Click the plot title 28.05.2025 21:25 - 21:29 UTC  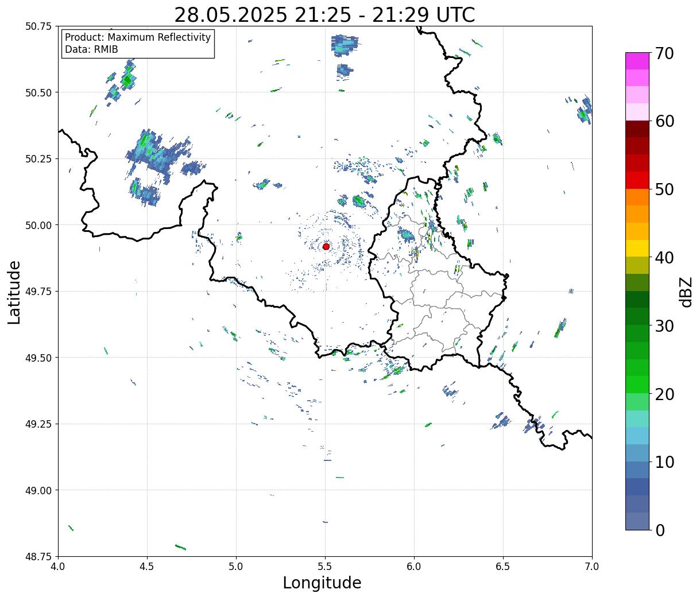click(324, 14)
